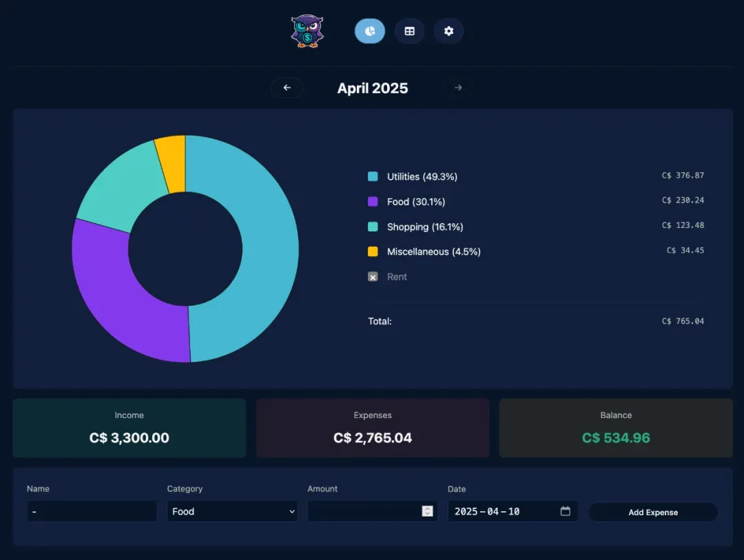Image resolution: width=744 pixels, height=560 pixels.
Task: Open the Category dropdown showing Food
Action: 232,511
